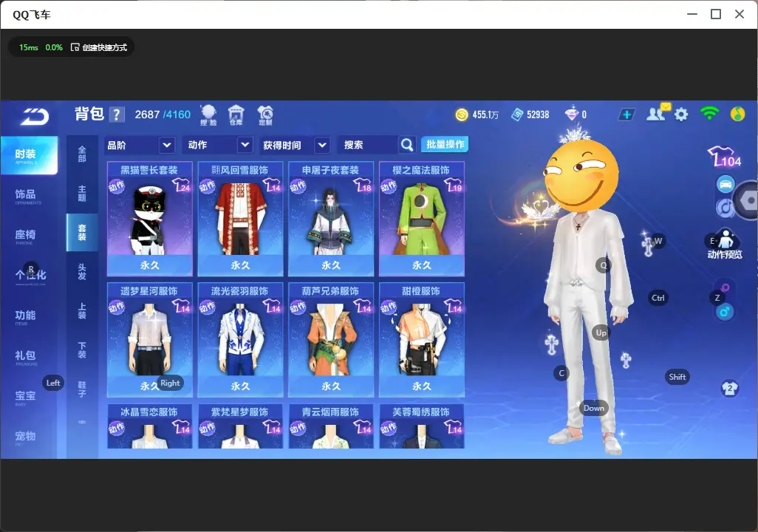Select the 申屠子夜套装 outfit card
Viewport: 758px width, 532px height.
pos(331,219)
